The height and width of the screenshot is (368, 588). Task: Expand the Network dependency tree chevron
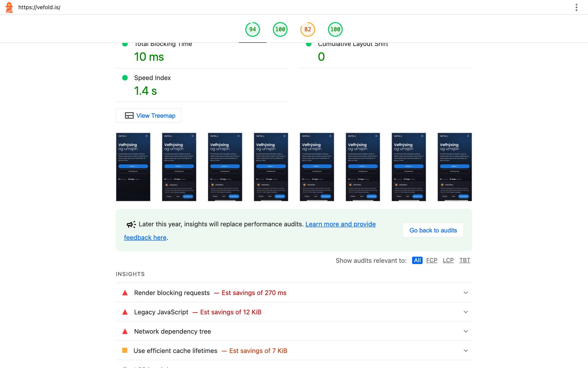click(466, 331)
